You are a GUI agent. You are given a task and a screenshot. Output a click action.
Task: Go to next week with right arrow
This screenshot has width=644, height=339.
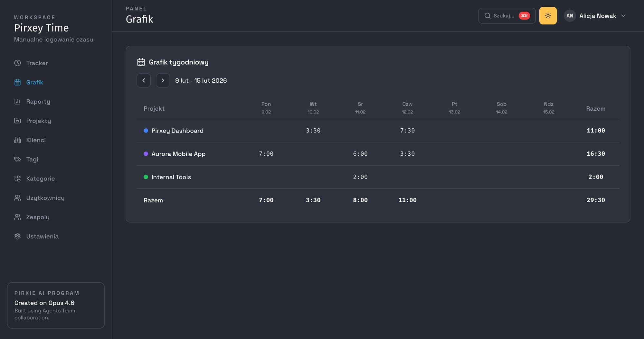(x=163, y=80)
